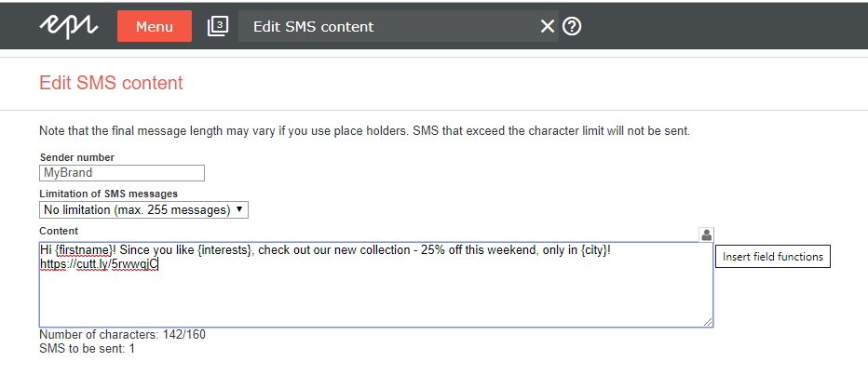Click the {firstname} placeholder in message
The height and width of the screenshot is (388, 868).
[x=84, y=249]
